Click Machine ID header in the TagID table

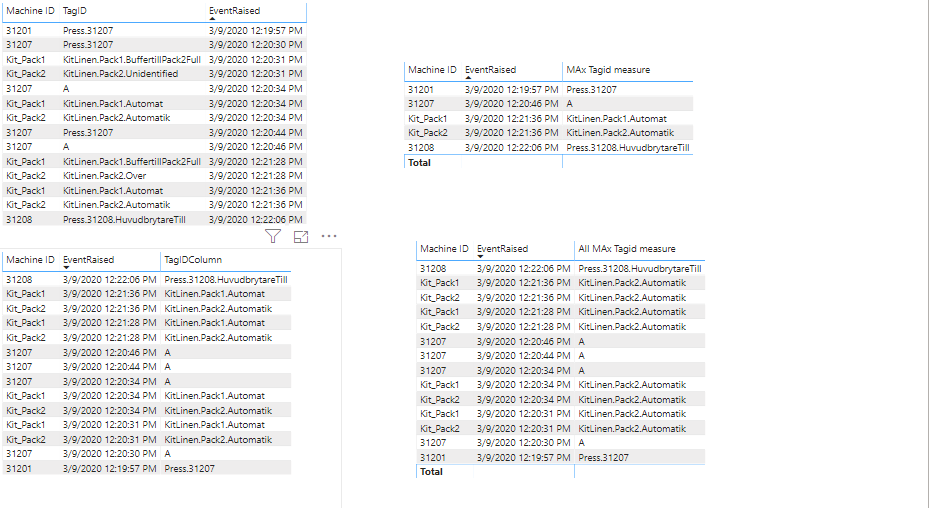(x=30, y=11)
